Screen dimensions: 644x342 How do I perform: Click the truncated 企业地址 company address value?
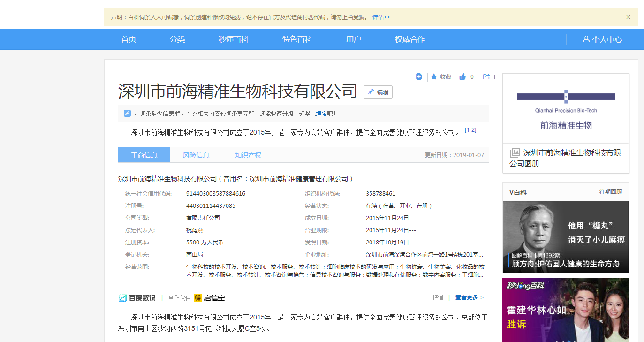click(424, 255)
